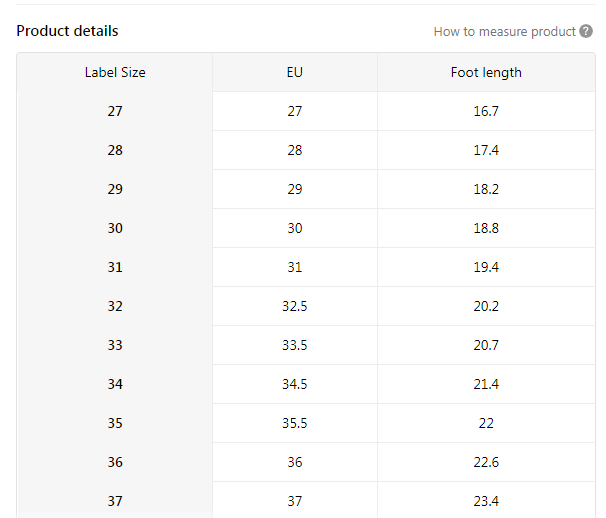The width and height of the screenshot is (606, 518).
Task: Select foot length 23.4 cell
Action: (x=486, y=501)
